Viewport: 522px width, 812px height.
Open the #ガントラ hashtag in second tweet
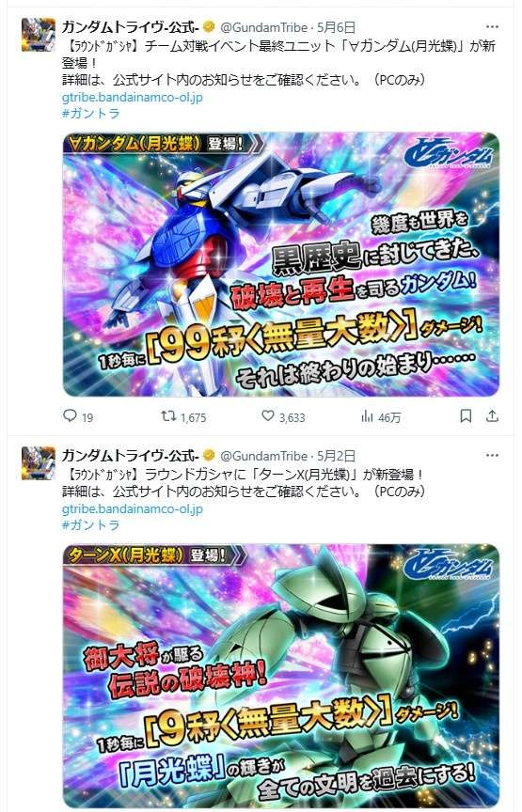pos(91,525)
